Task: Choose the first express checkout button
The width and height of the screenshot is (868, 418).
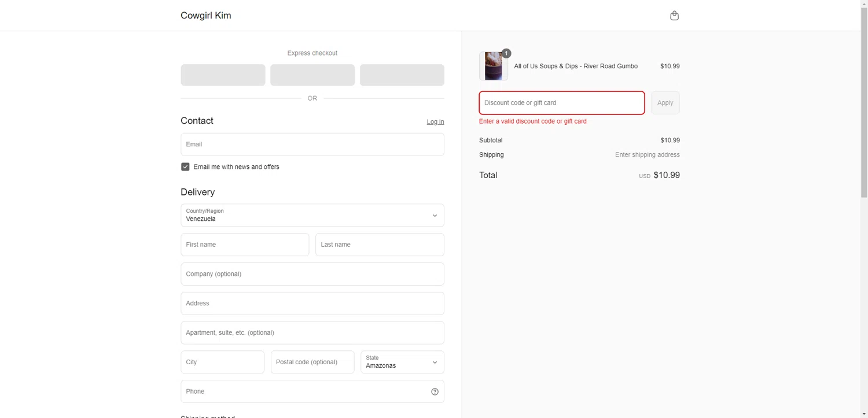Action: tap(223, 75)
